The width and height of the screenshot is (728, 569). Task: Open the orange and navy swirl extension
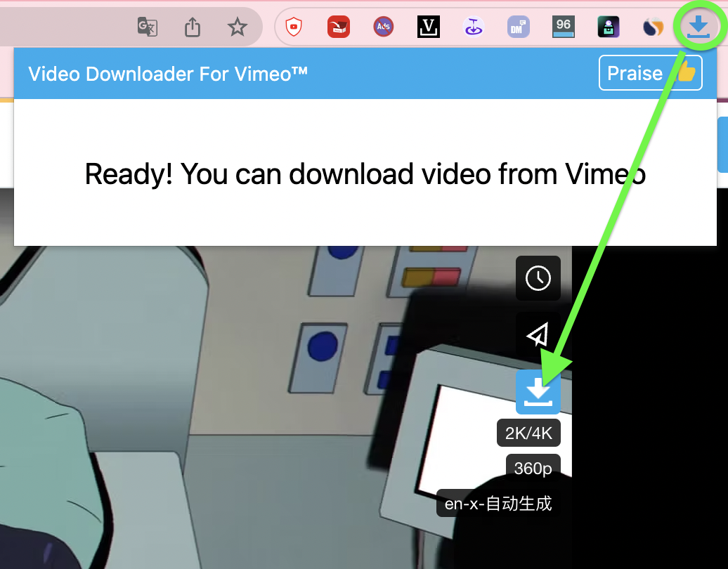point(653,27)
